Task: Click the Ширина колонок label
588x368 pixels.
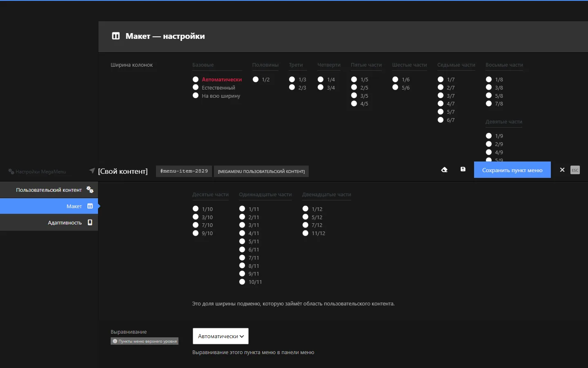Action: point(131,65)
